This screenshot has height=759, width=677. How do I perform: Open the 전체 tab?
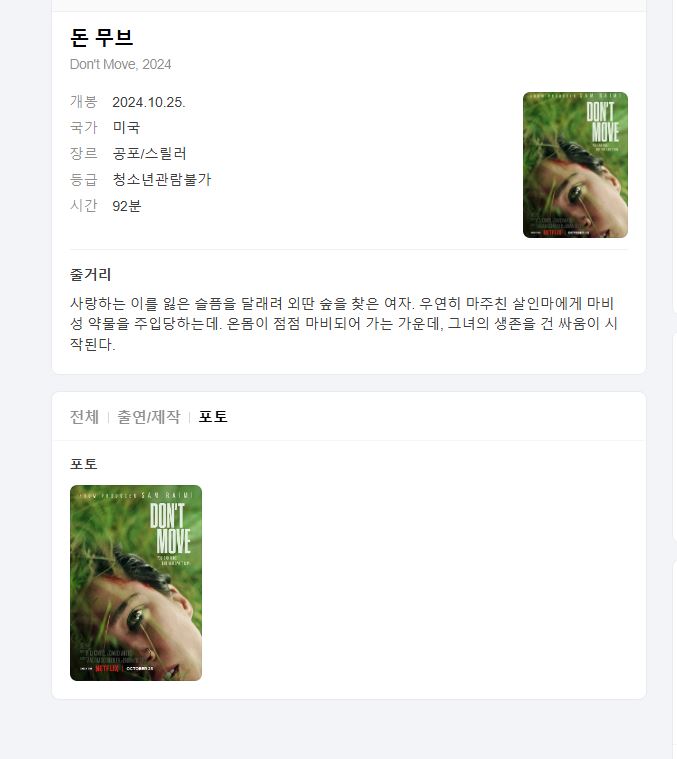(x=84, y=417)
